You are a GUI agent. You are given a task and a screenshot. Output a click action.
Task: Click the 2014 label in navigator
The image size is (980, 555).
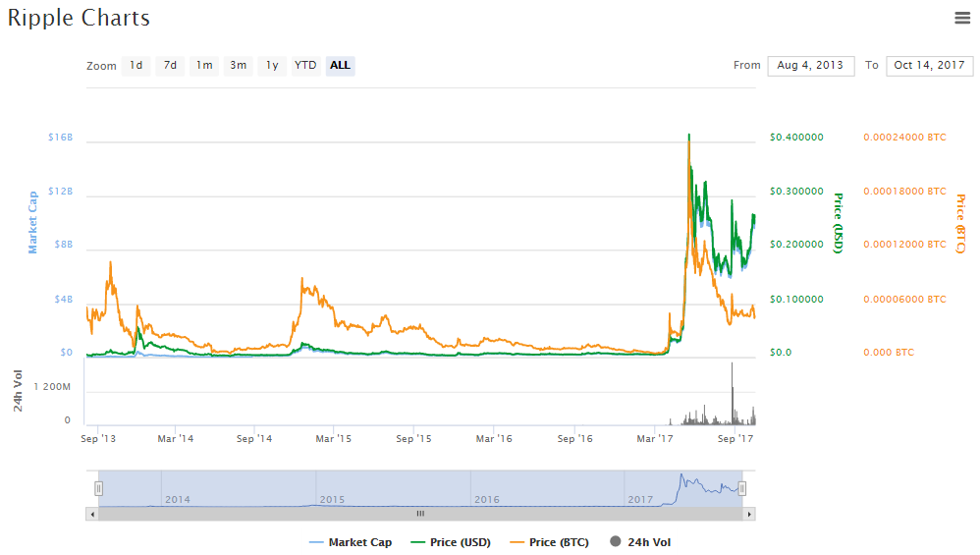[178, 500]
